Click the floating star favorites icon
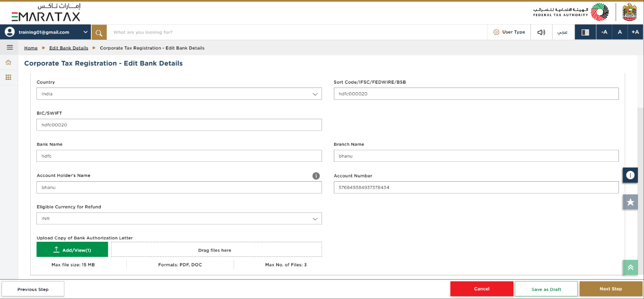Image resolution: width=644 pixels, height=299 pixels. pos(630,202)
